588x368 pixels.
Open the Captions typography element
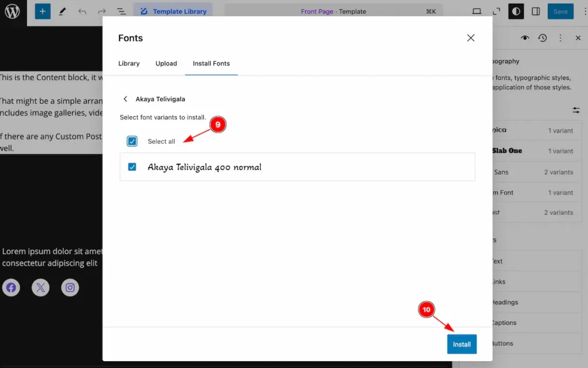[x=537, y=323]
